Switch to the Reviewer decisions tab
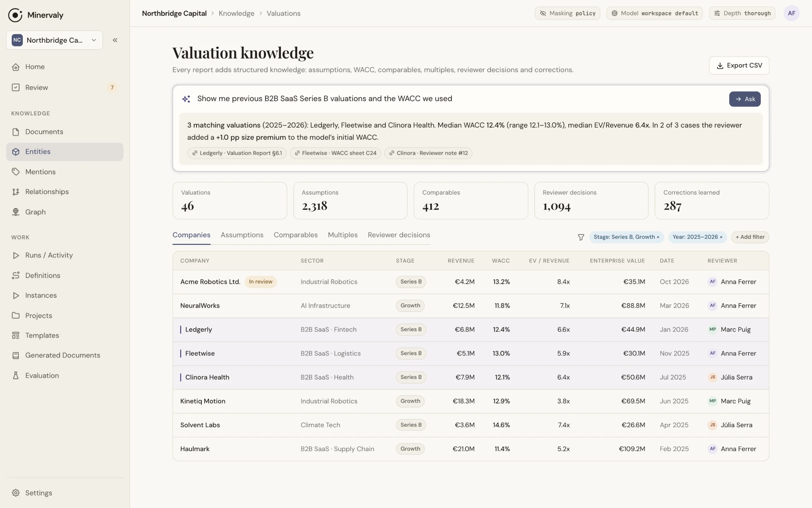The image size is (812, 508). pyautogui.click(x=399, y=235)
